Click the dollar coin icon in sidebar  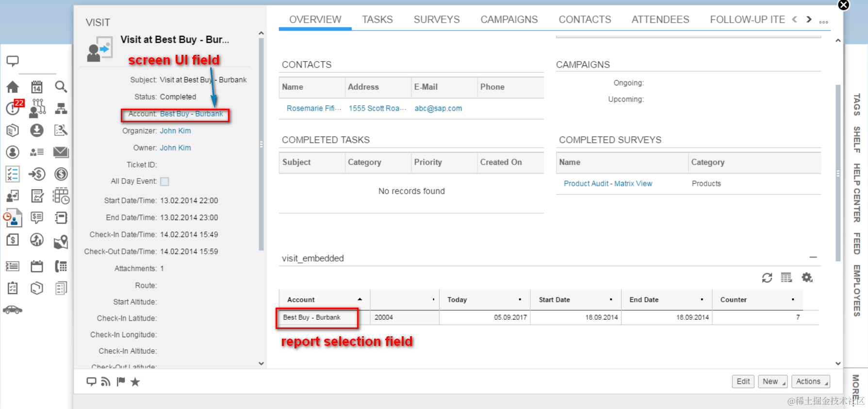[61, 174]
